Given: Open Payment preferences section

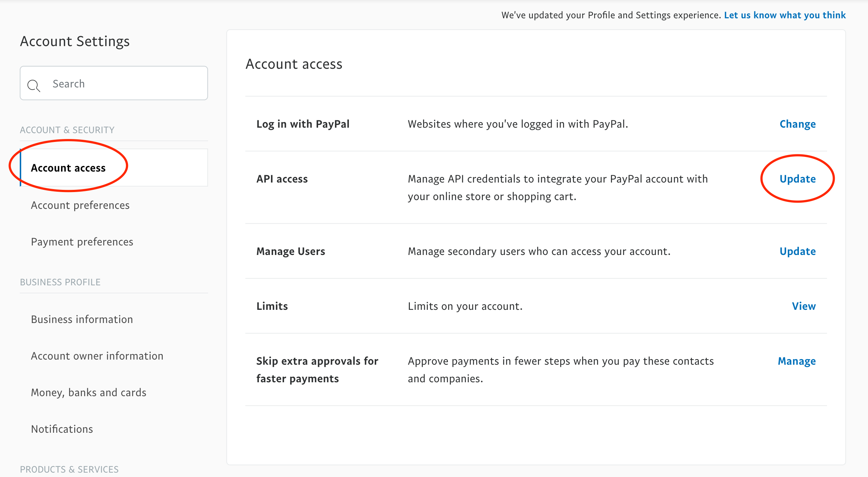Looking at the screenshot, I should click(x=82, y=242).
